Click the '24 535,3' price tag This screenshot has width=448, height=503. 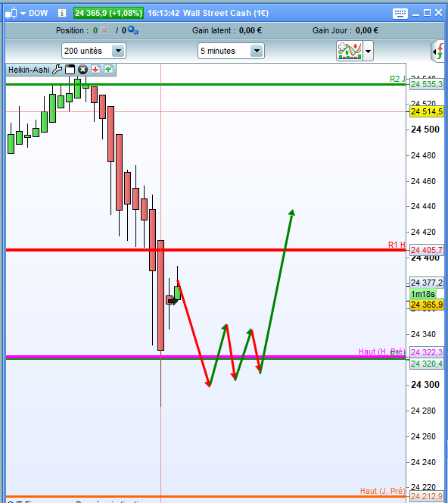point(427,84)
